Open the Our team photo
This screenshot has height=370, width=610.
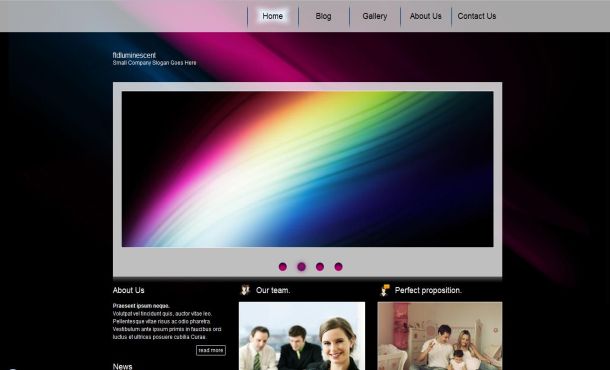pyautogui.click(x=302, y=336)
